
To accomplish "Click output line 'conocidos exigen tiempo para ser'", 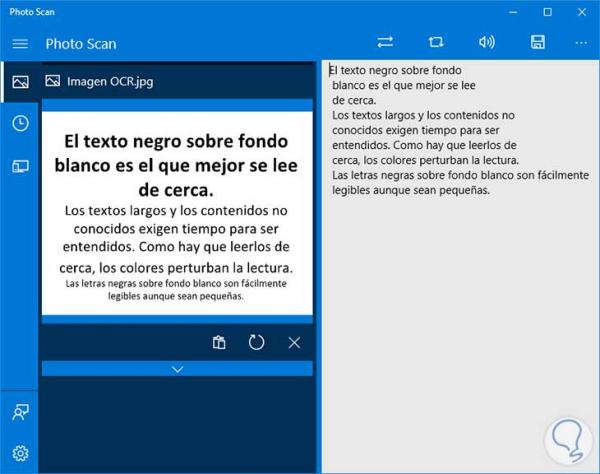I will 416,130.
